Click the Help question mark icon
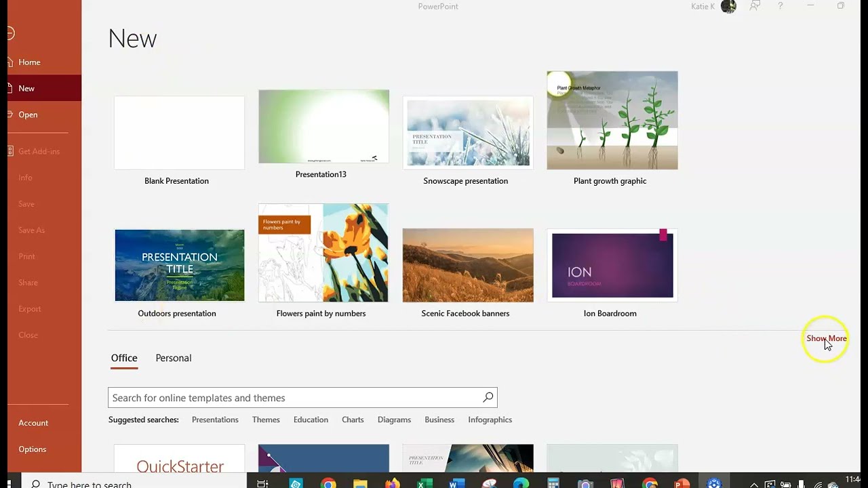 pos(781,6)
